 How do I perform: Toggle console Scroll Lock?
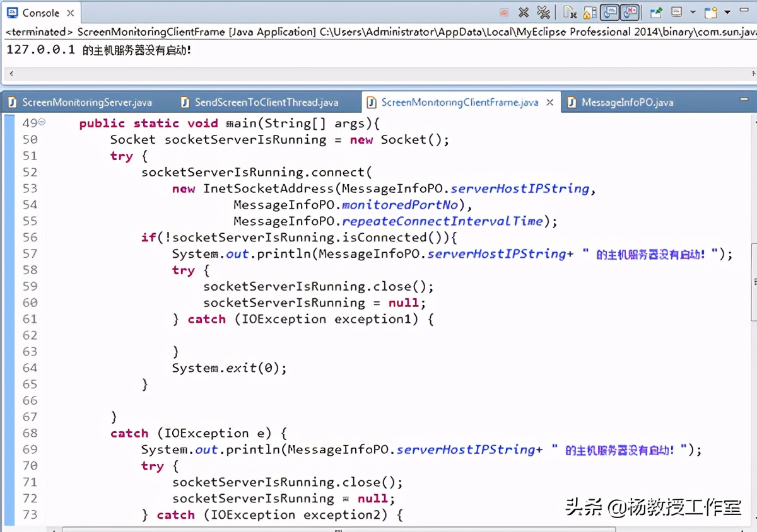coord(590,12)
